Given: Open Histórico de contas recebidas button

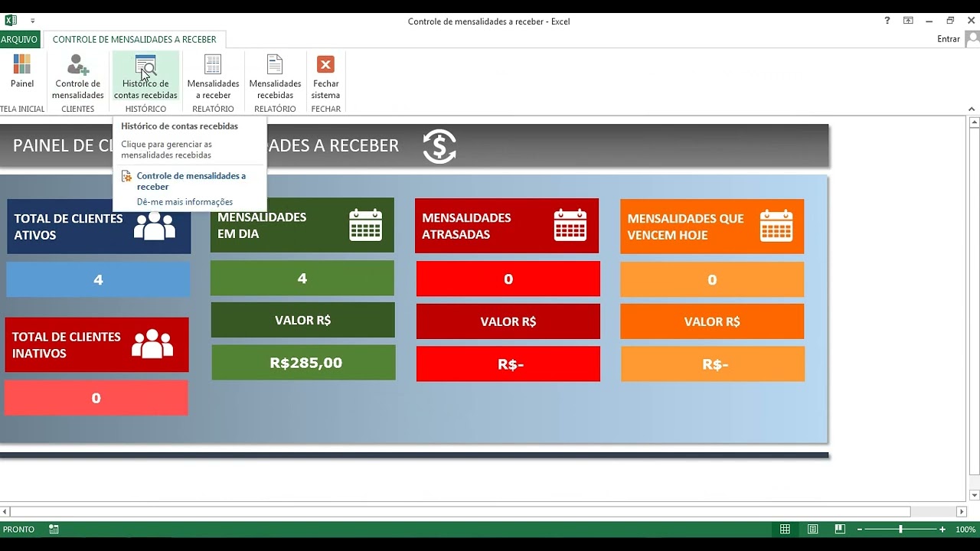Looking at the screenshot, I should click(x=145, y=77).
